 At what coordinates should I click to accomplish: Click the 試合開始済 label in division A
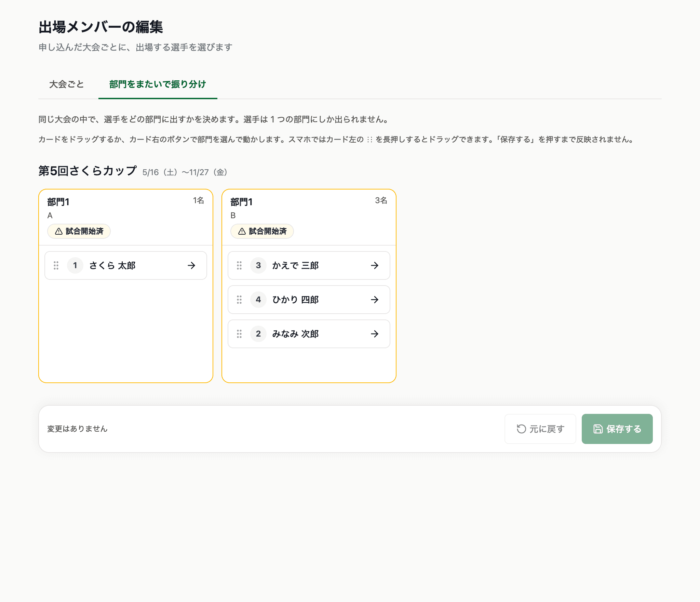coord(84,232)
